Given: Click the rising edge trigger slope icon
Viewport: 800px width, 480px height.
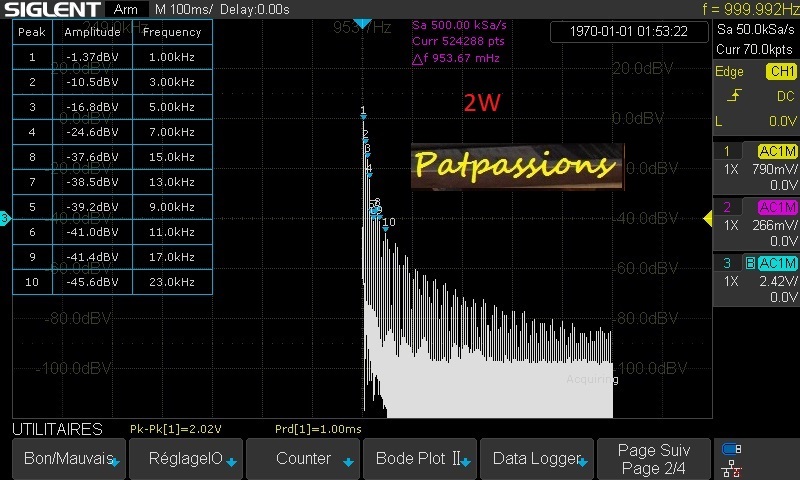Looking at the screenshot, I should [x=735, y=96].
